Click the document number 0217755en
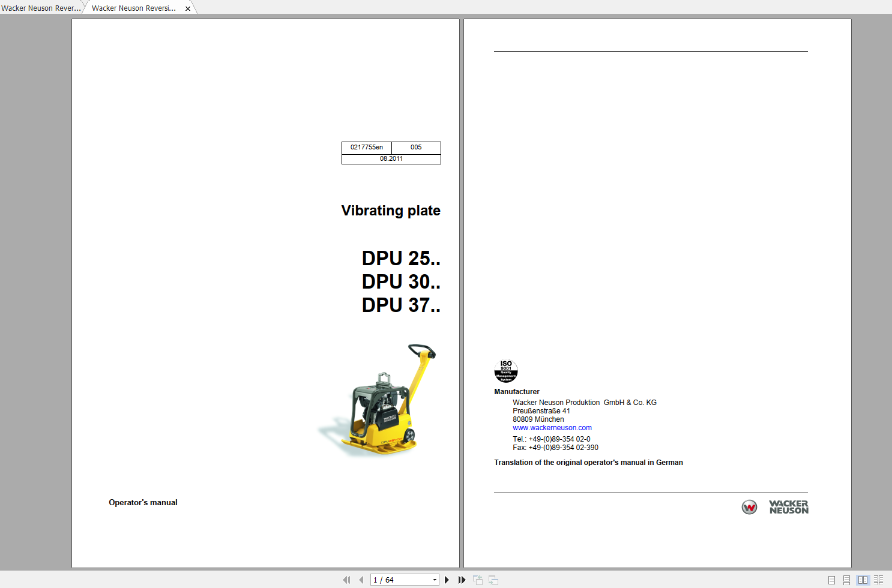 tap(367, 147)
